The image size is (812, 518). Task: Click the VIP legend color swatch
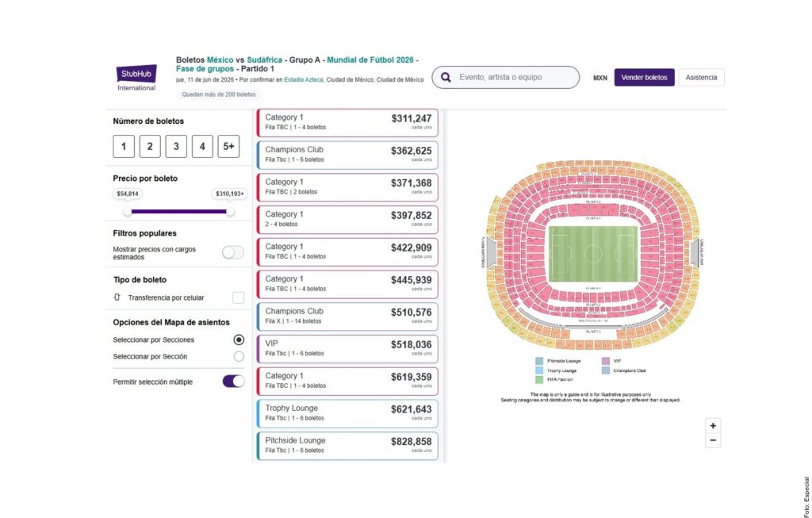tap(606, 361)
